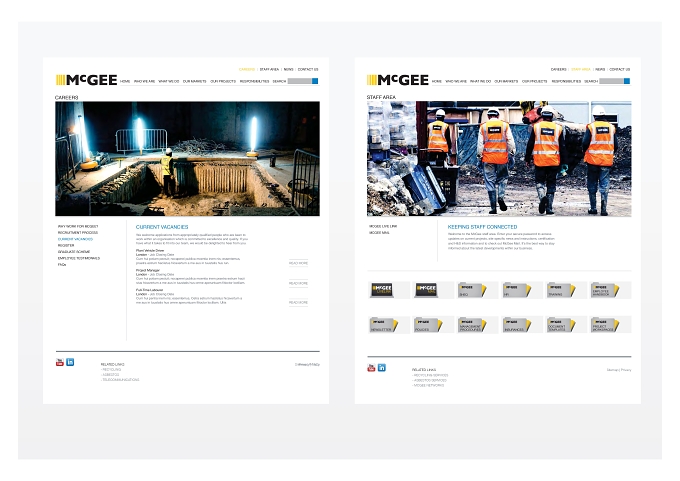Open the Newsletter folder icon
680x481 pixels.
tap(383, 325)
